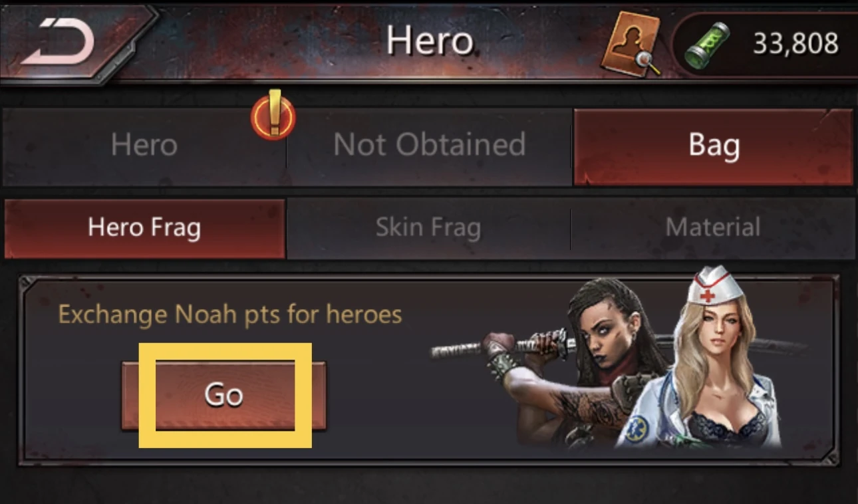Tap the dark currency counter pill
The height and width of the screenshot is (504, 858).
pyautogui.click(x=764, y=45)
